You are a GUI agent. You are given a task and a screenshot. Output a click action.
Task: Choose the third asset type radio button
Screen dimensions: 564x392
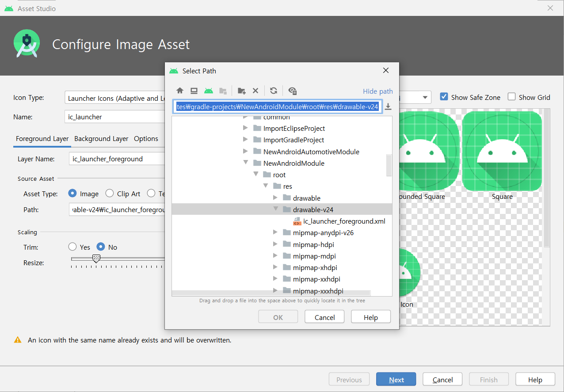pos(151,194)
